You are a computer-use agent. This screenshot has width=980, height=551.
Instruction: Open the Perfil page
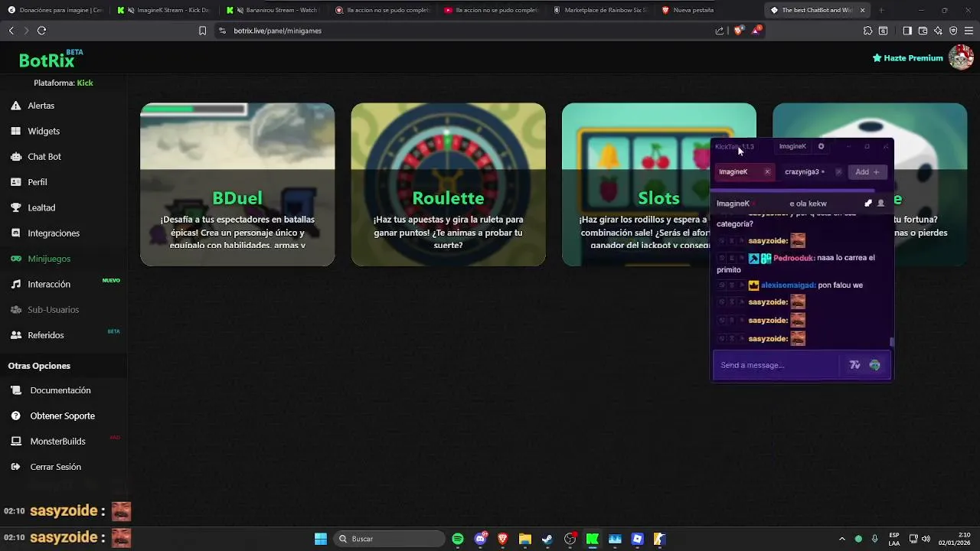[x=38, y=182]
